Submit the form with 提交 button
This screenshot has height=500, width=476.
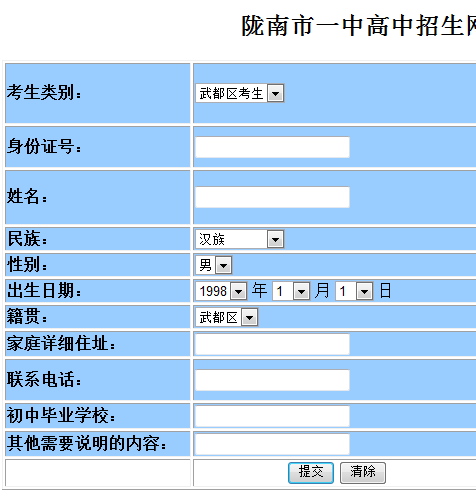point(311,473)
